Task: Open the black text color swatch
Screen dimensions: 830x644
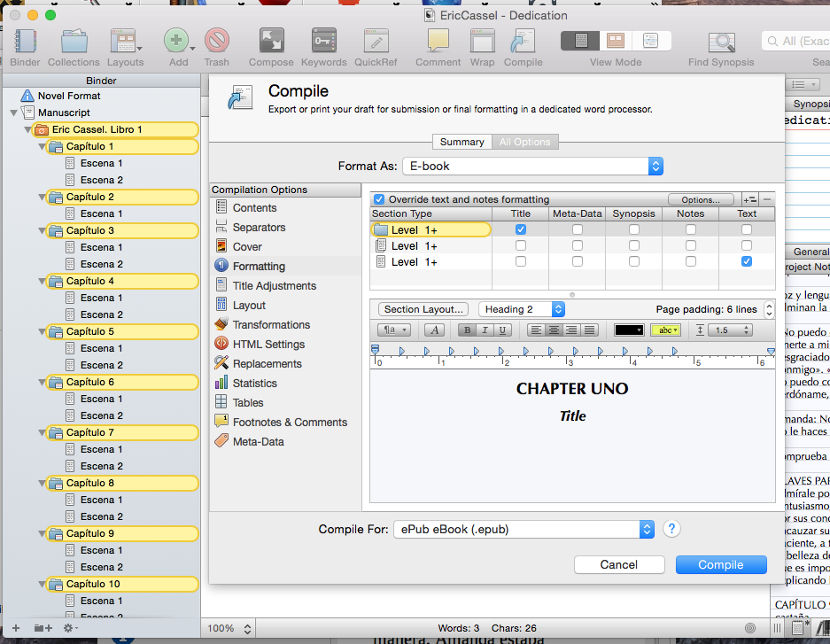Action: pos(629,330)
